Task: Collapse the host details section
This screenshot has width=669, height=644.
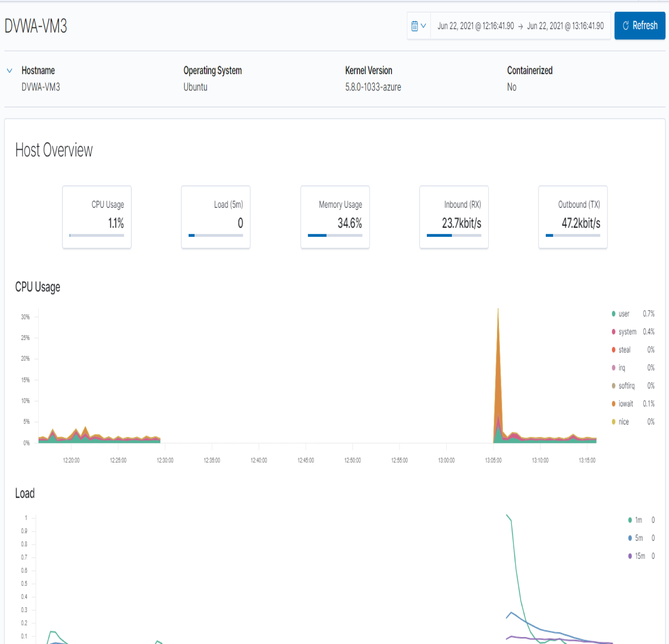Action: (x=9, y=71)
